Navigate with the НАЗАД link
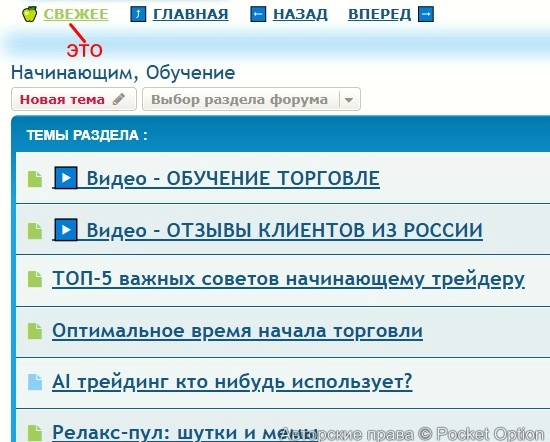This screenshot has width=550, height=442. pyautogui.click(x=300, y=14)
